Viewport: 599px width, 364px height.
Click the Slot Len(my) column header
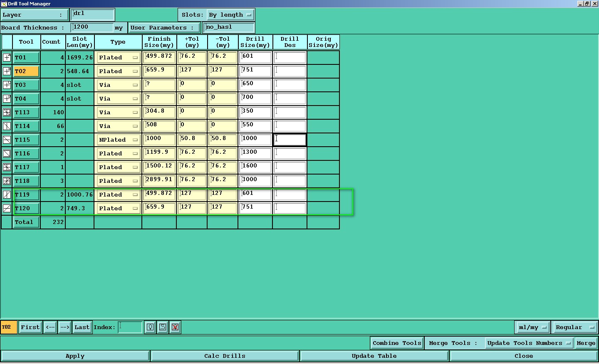click(79, 42)
